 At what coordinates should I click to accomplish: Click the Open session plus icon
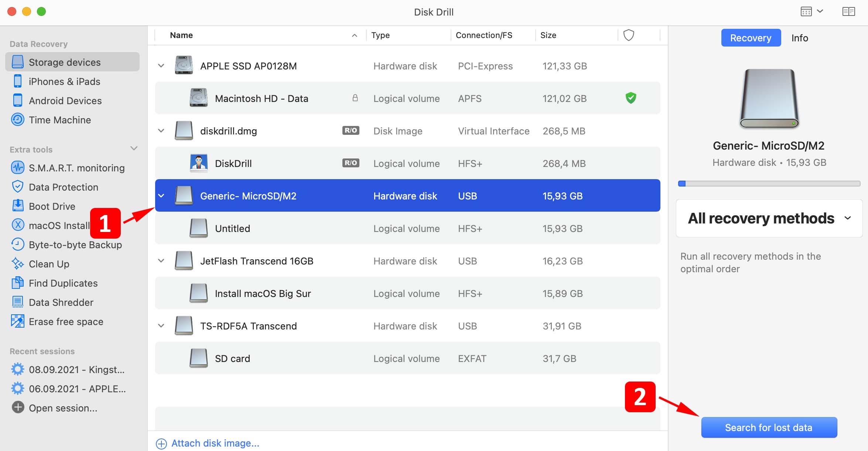tap(17, 407)
